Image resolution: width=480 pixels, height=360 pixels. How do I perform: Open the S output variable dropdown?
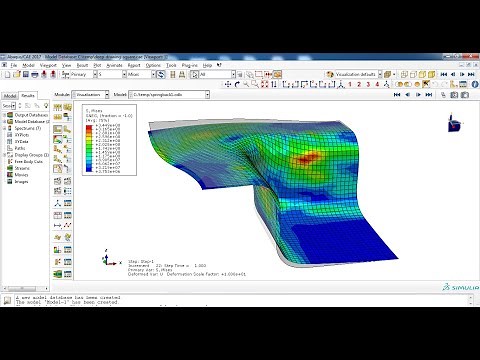pyautogui.click(x=124, y=74)
